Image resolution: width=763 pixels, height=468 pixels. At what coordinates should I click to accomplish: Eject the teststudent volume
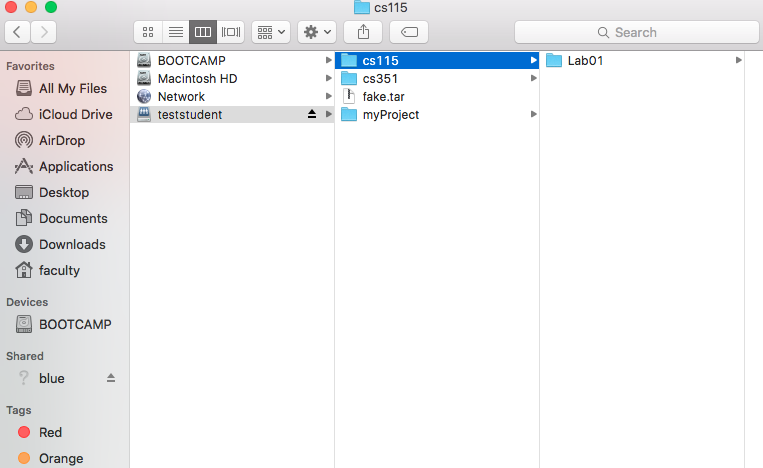pos(312,115)
